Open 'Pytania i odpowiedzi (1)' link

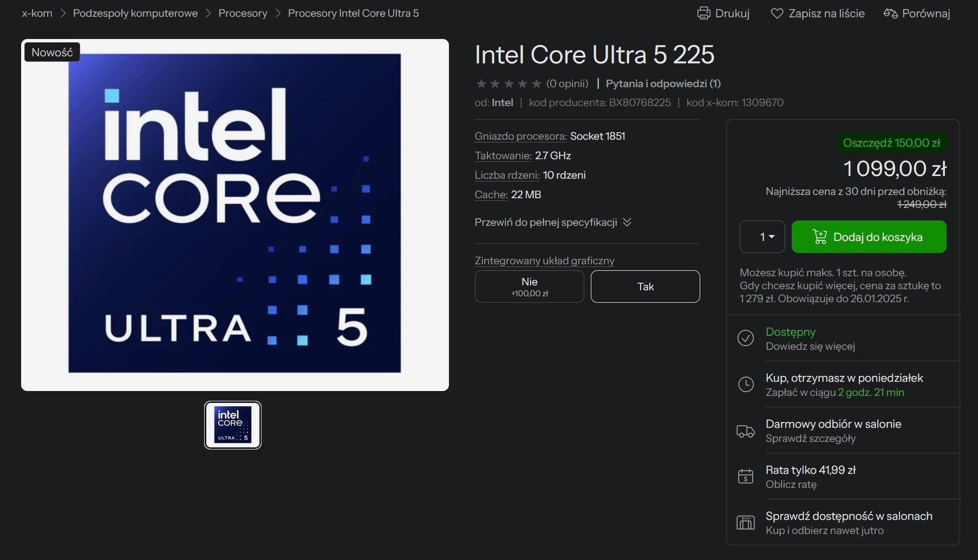[x=663, y=83]
